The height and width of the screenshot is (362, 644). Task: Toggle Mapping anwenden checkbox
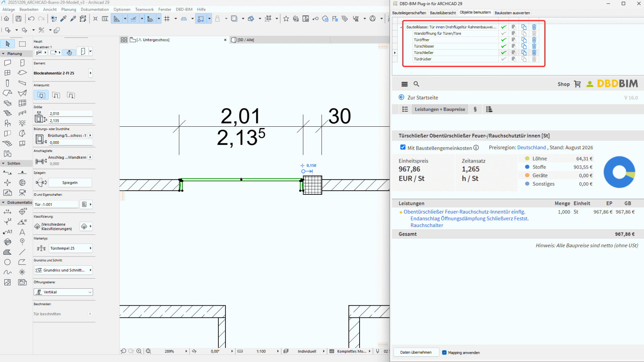coord(444,353)
